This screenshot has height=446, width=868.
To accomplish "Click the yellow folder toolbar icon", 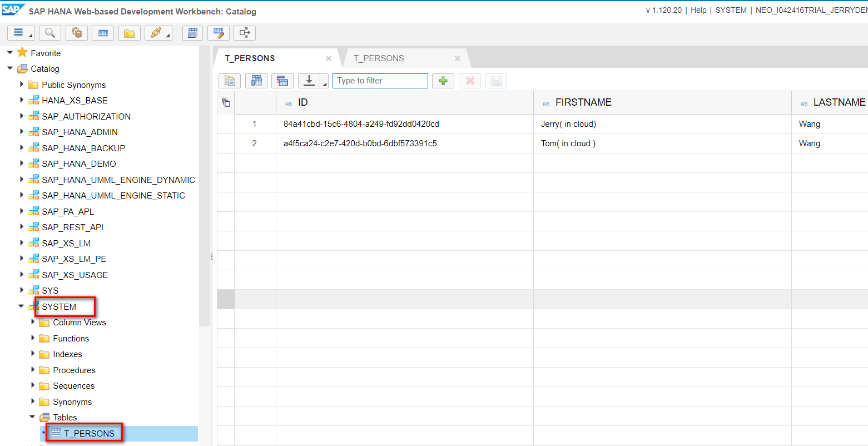I will click(x=129, y=33).
